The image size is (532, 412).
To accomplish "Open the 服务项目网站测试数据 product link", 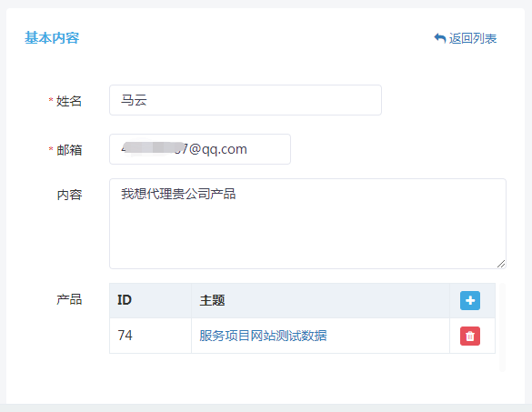I will click(x=263, y=336).
